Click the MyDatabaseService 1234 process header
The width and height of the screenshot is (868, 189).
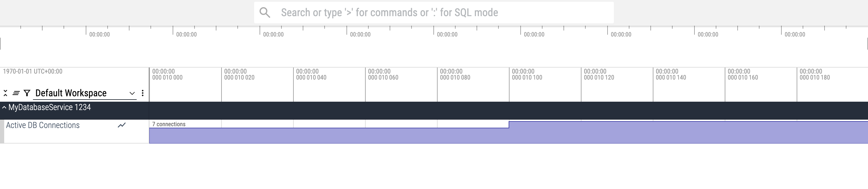[x=49, y=108]
